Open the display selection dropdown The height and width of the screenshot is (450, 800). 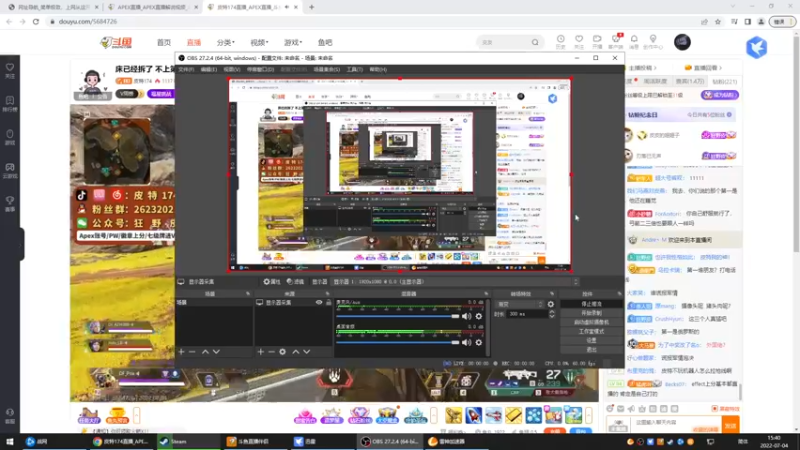coord(456,282)
